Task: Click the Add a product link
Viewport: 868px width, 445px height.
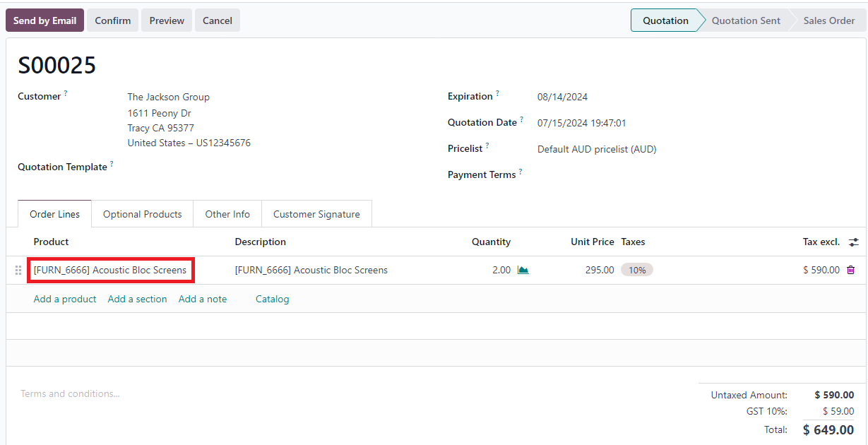Action: (65, 299)
